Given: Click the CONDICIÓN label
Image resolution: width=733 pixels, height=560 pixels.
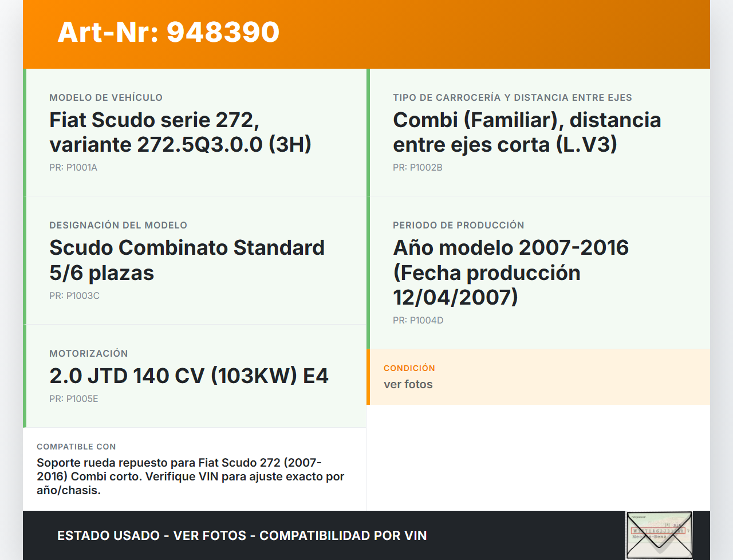Looking at the screenshot, I should tap(409, 368).
